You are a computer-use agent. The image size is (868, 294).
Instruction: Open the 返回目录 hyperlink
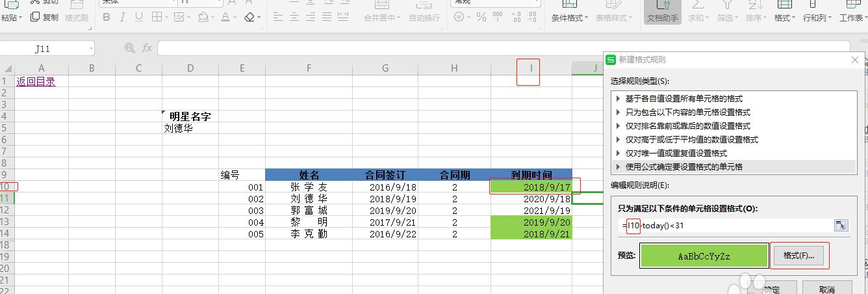tap(36, 81)
